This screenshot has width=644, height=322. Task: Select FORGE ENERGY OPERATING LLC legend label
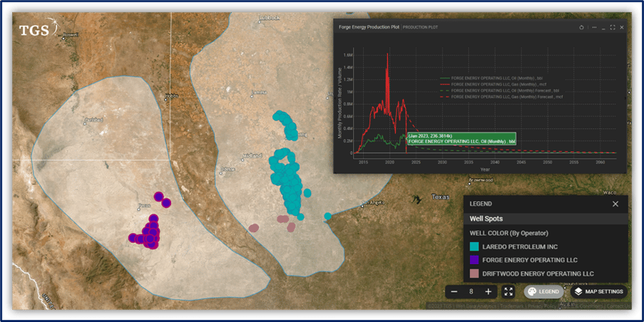530,260
